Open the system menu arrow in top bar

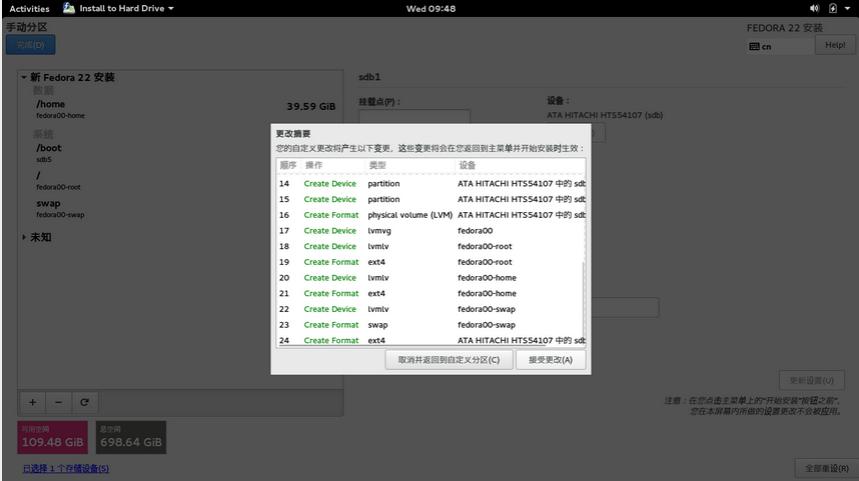(847, 8)
